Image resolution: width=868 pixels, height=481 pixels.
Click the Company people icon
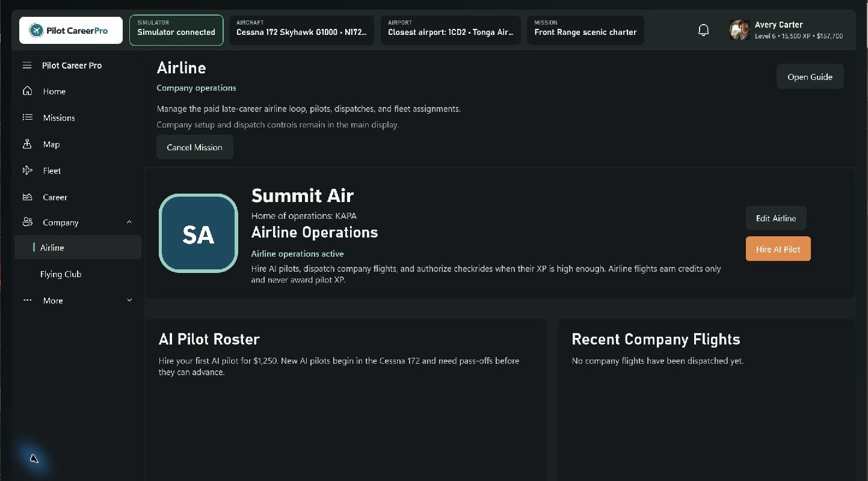[x=27, y=222]
